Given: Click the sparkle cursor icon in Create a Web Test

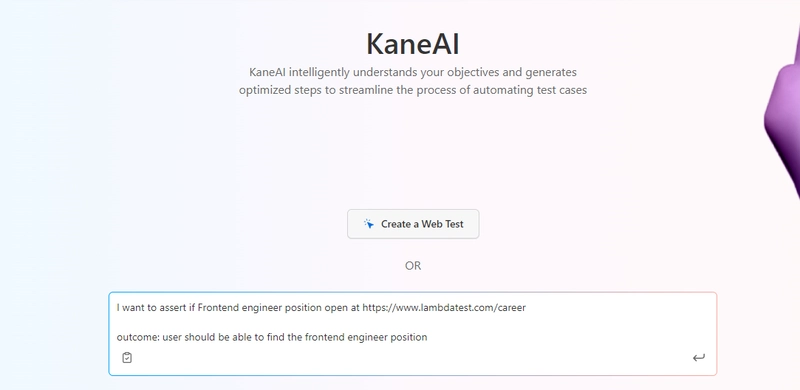Looking at the screenshot, I should coord(368,224).
